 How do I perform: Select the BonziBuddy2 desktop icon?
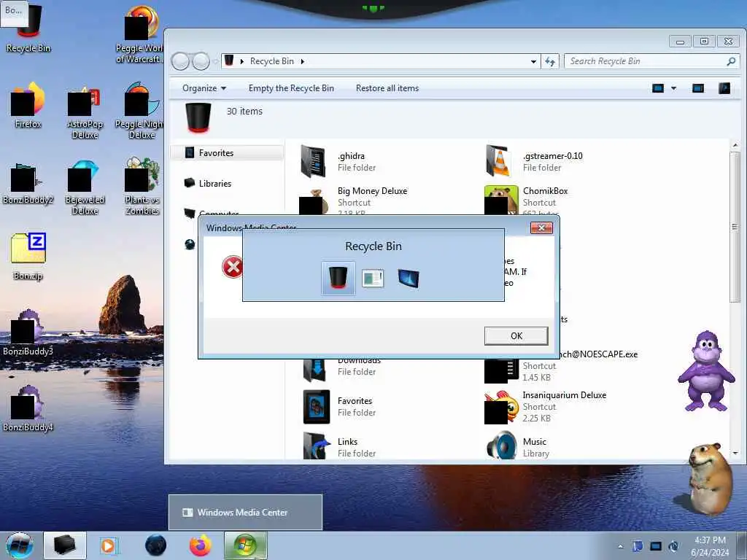point(28,183)
